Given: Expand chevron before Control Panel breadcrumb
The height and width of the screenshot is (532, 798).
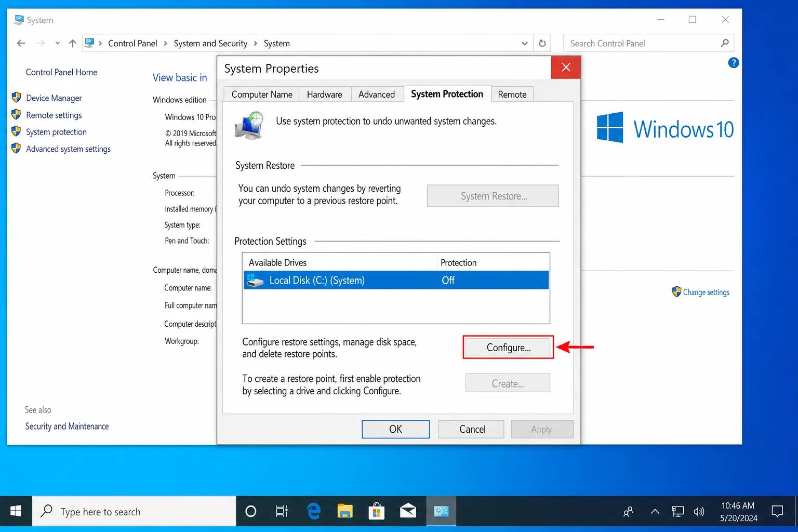Looking at the screenshot, I should (x=100, y=44).
